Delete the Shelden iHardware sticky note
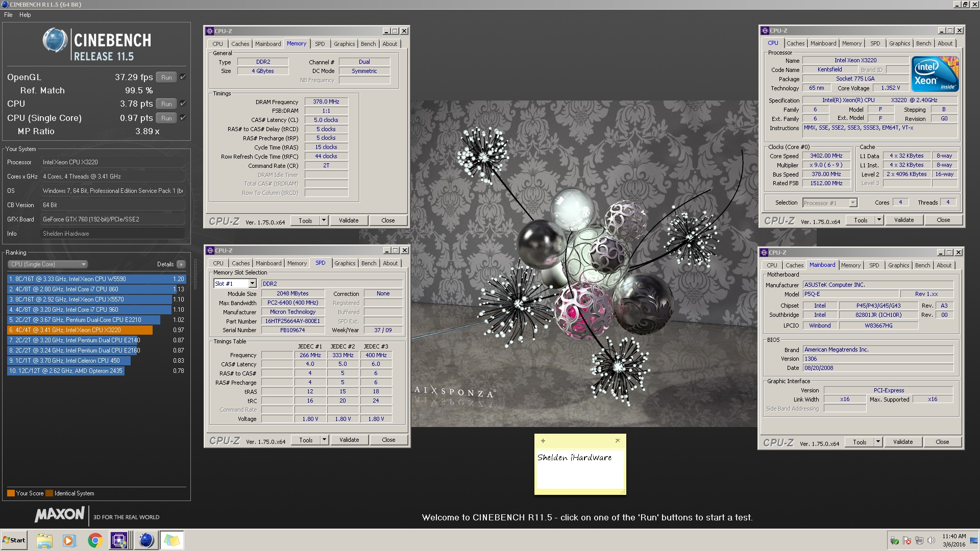 pos(618,440)
